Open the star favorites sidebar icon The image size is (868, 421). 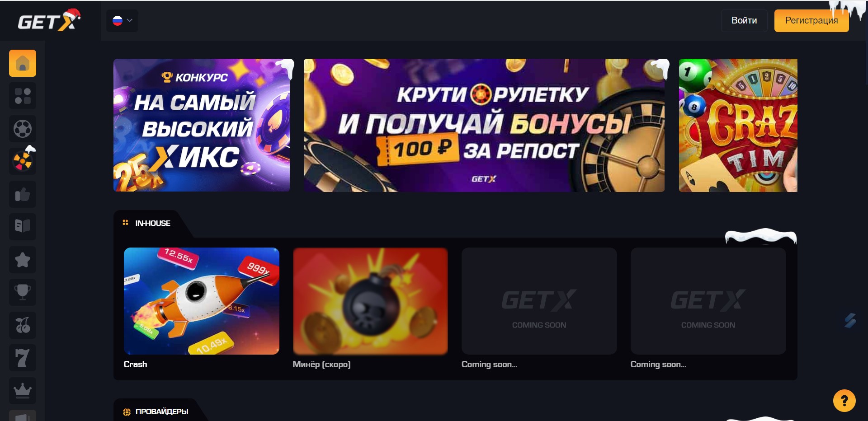pos(23,260)
